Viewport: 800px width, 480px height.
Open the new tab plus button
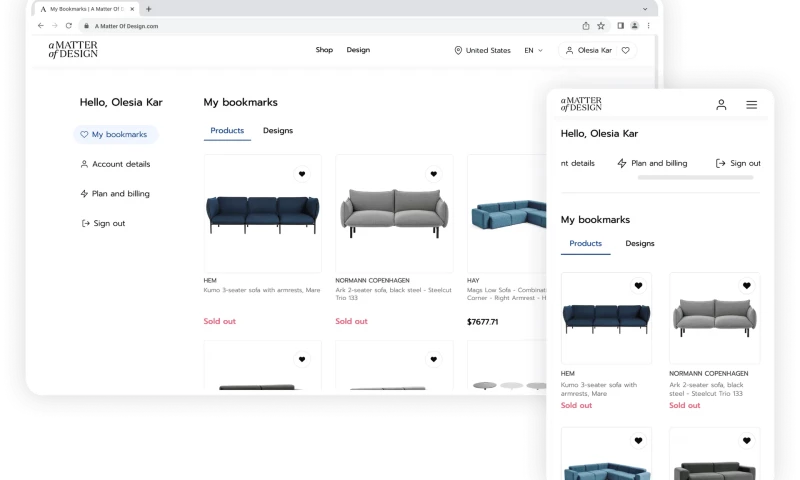pos(149,9)
